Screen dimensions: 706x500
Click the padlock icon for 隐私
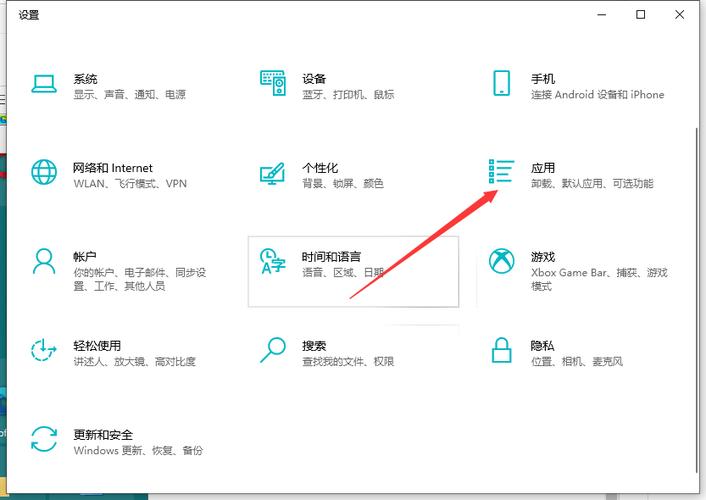[x=501, y=350]
